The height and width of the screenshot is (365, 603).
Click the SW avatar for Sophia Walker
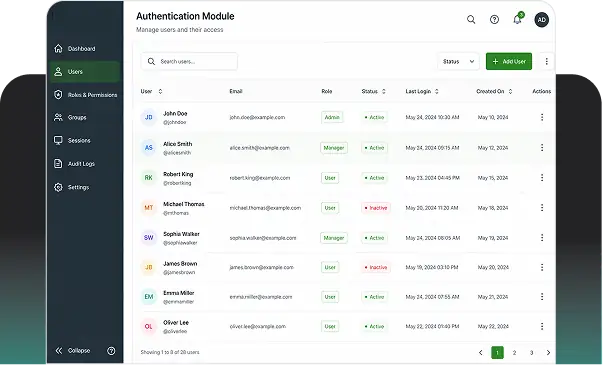tap(148, 238)
